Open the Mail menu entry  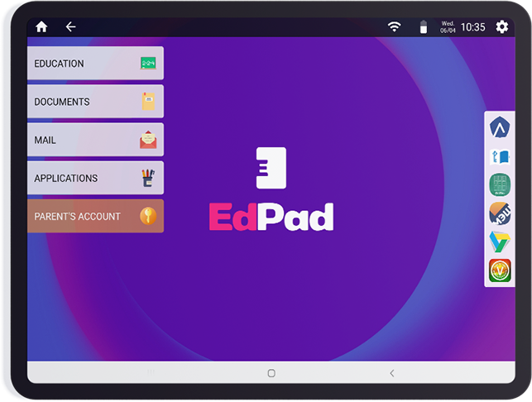pos(95,140)
